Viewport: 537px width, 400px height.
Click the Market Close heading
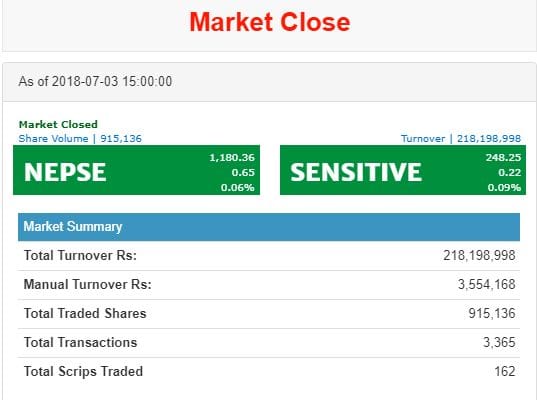coord(270,22)
